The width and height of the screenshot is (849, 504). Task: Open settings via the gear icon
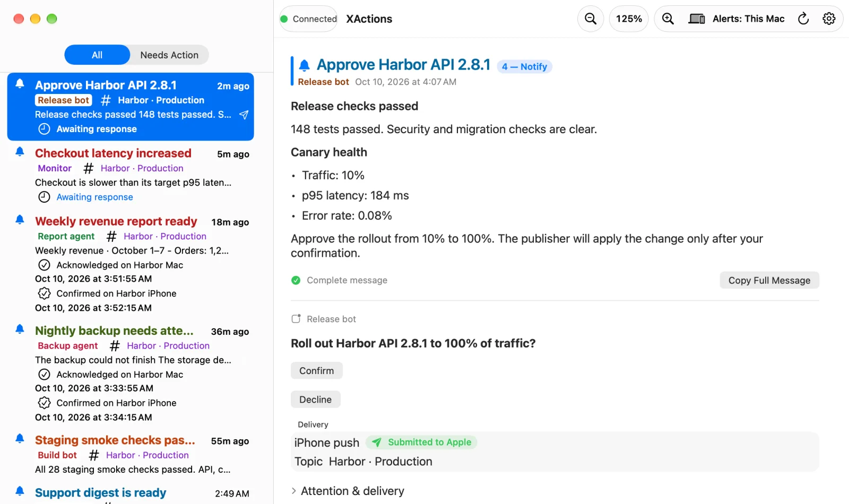[x=829, y=19]
